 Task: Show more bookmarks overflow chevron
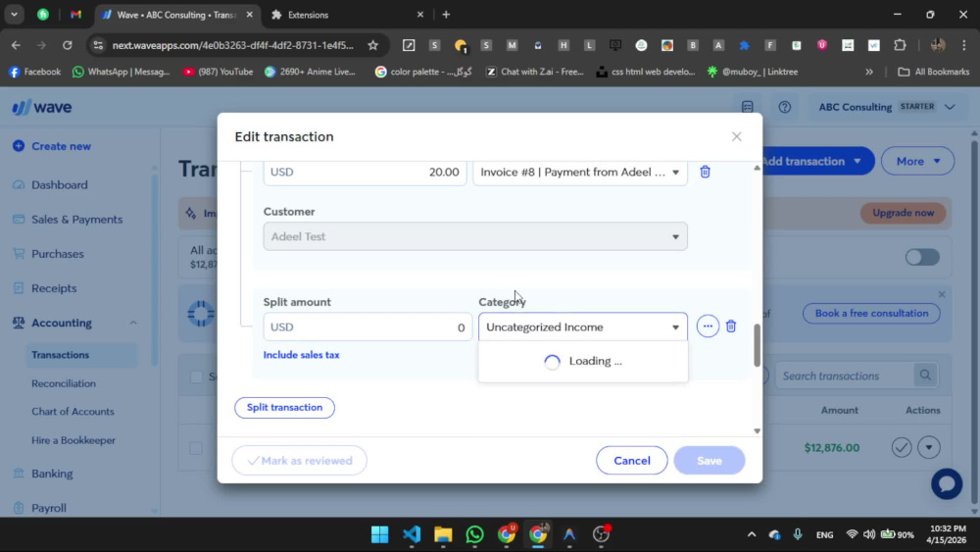(868, 72)
